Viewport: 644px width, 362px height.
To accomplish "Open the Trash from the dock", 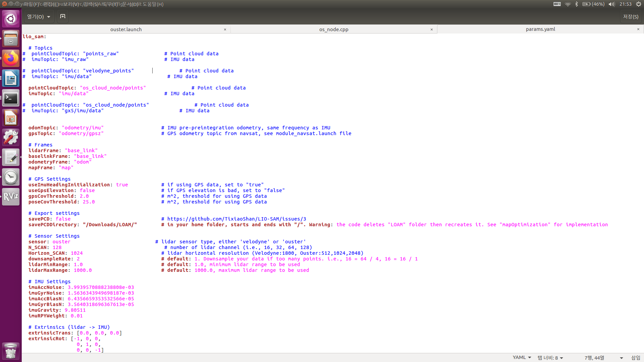I will tap(11, 351).
